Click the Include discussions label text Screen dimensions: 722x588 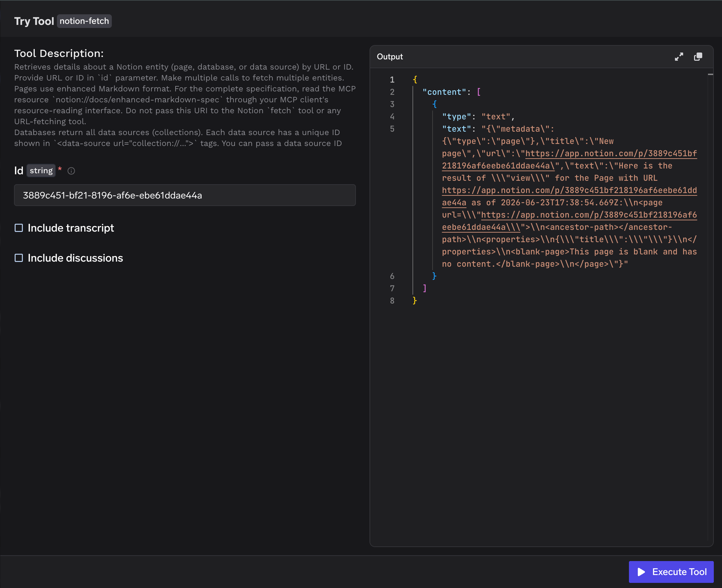point(75,258)
